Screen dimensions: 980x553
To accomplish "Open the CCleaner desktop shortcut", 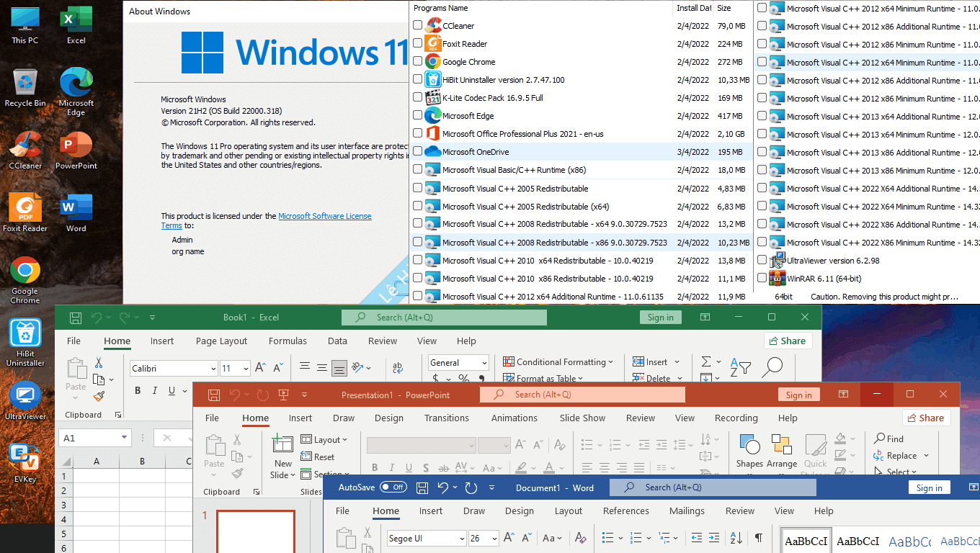I will [25, 150].
